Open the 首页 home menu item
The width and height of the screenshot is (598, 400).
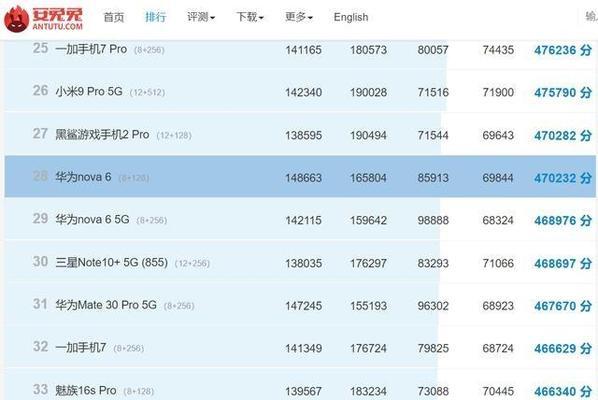tap(114, 17)
